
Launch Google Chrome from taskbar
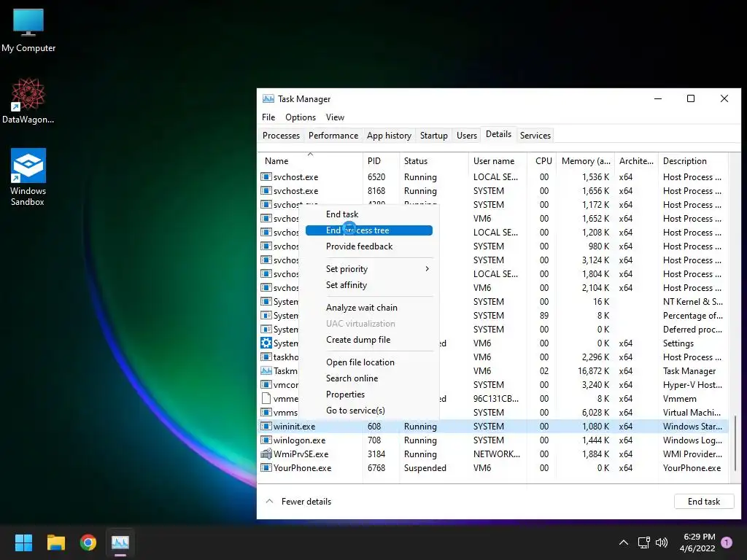88,542
